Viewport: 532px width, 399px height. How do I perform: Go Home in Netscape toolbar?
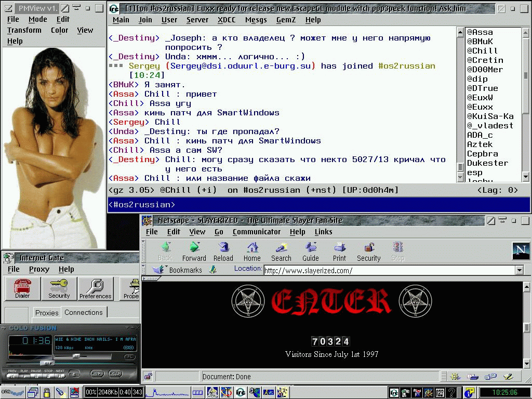pos(252,251)
